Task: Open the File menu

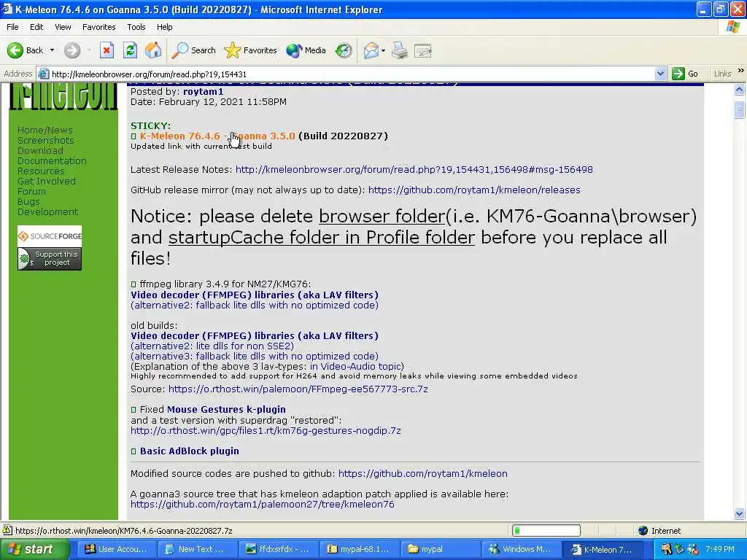Action: click(12, 27)
